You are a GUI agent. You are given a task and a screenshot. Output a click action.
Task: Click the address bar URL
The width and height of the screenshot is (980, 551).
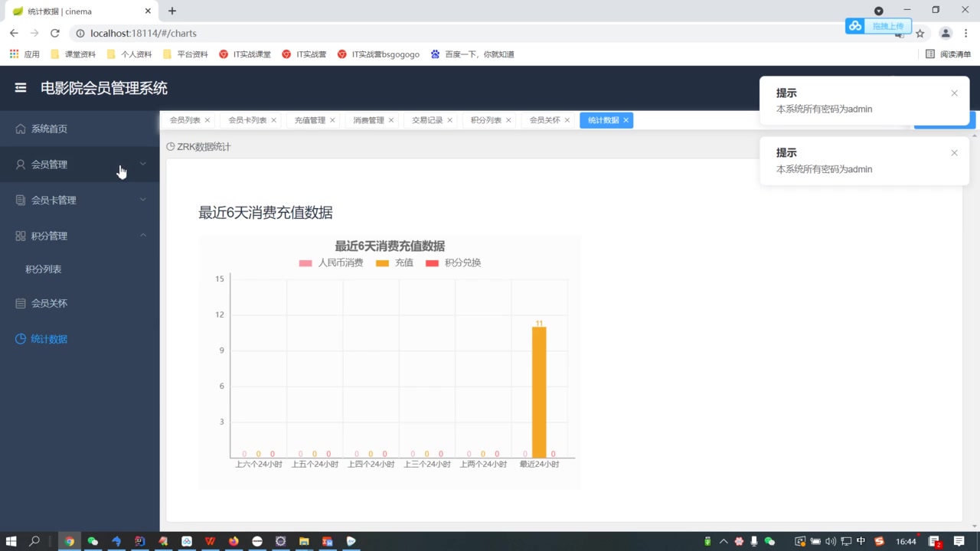(143, 33)
